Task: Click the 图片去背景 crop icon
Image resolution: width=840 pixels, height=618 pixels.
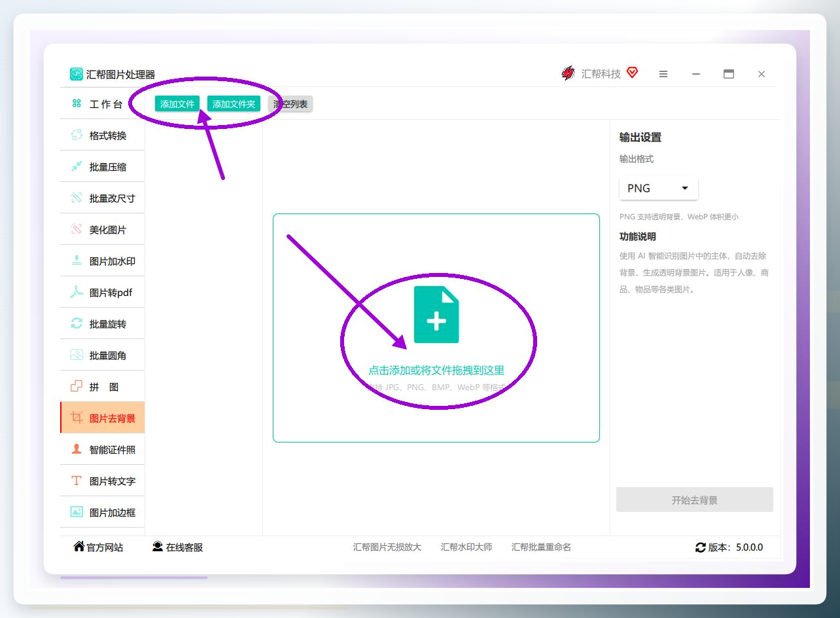Action: click(77, 418)
